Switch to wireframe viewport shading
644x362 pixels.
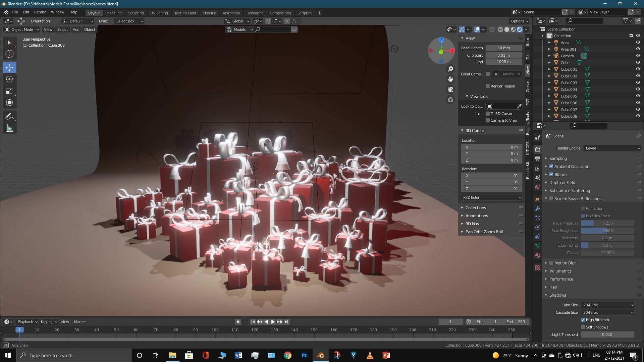click(x=500, y=29)
